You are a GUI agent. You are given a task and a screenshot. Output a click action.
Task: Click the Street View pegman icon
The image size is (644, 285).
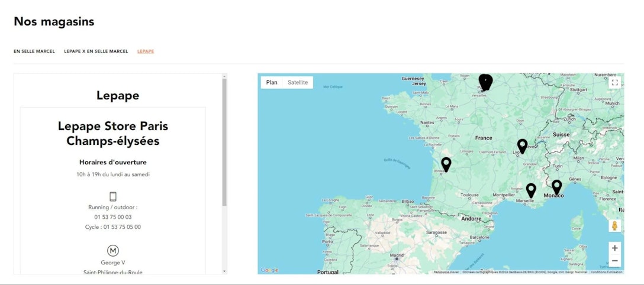614,226
